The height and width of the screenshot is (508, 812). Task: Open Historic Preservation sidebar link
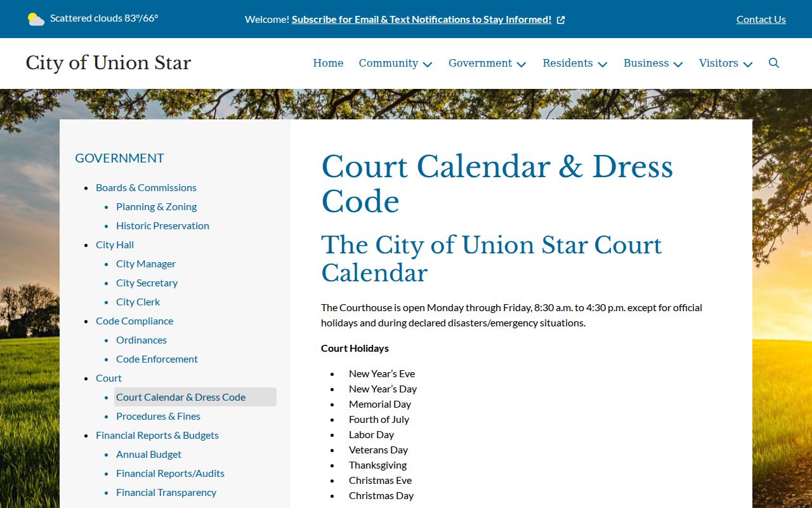point(162,225)
